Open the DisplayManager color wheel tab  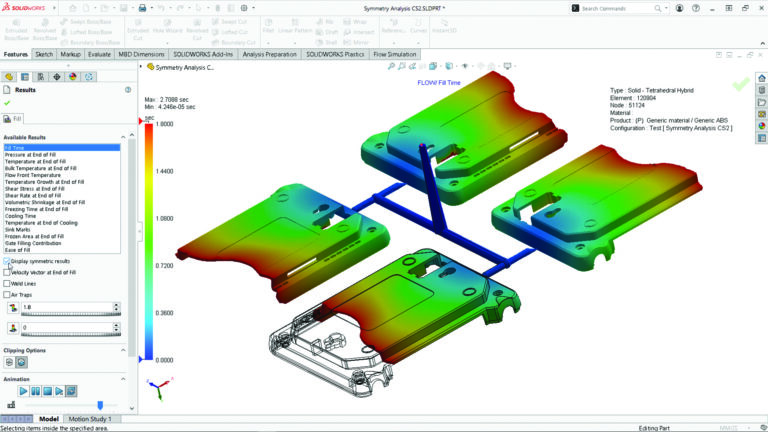[x=71, y=75]
